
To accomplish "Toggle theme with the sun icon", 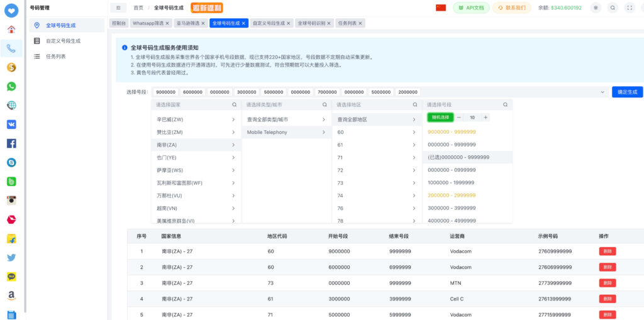I will tap(596, 8).
